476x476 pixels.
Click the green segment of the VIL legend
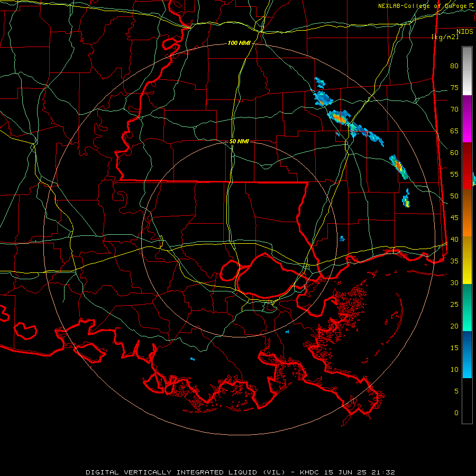coord(467,307)
